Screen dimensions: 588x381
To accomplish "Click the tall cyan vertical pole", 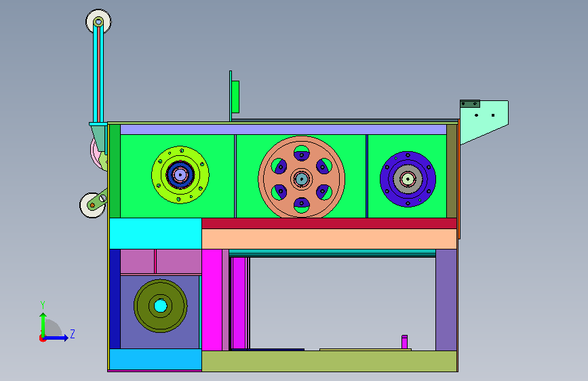I will click(98, 75).
